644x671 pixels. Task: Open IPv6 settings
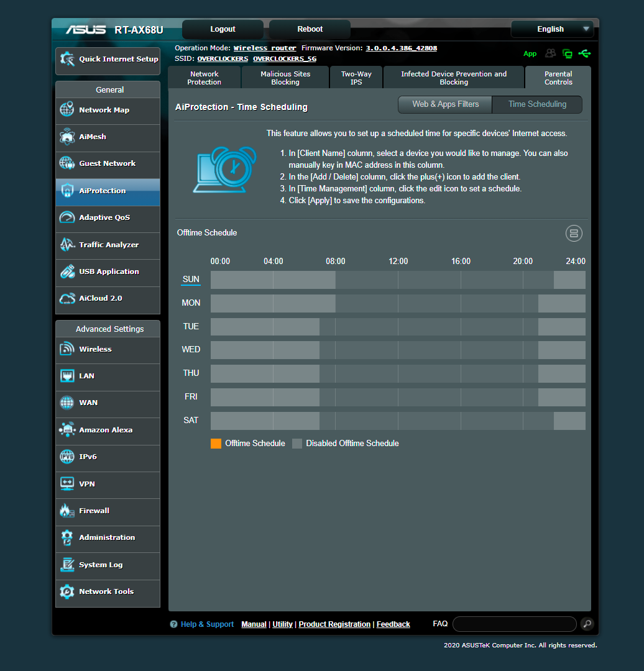[108, 457]
